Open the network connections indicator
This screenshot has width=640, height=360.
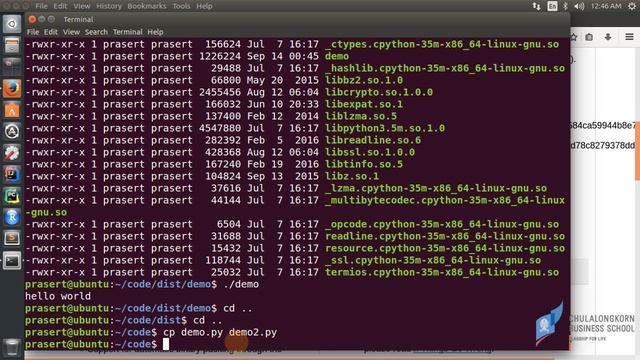coord(536,6)
